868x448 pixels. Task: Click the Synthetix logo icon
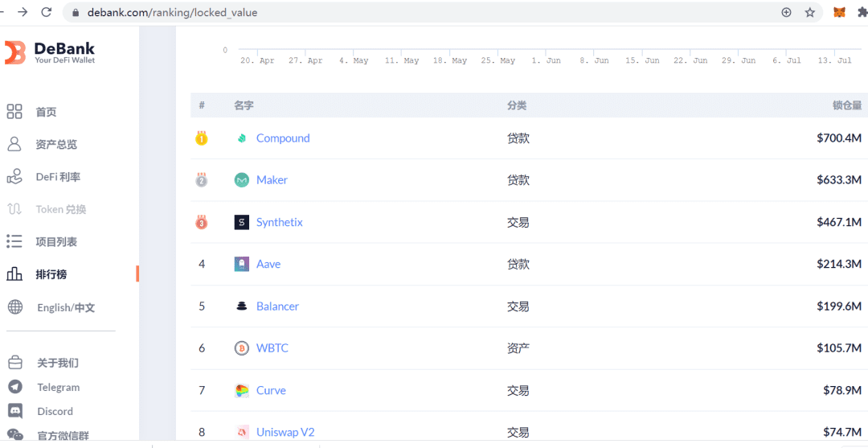pos(241,223)
